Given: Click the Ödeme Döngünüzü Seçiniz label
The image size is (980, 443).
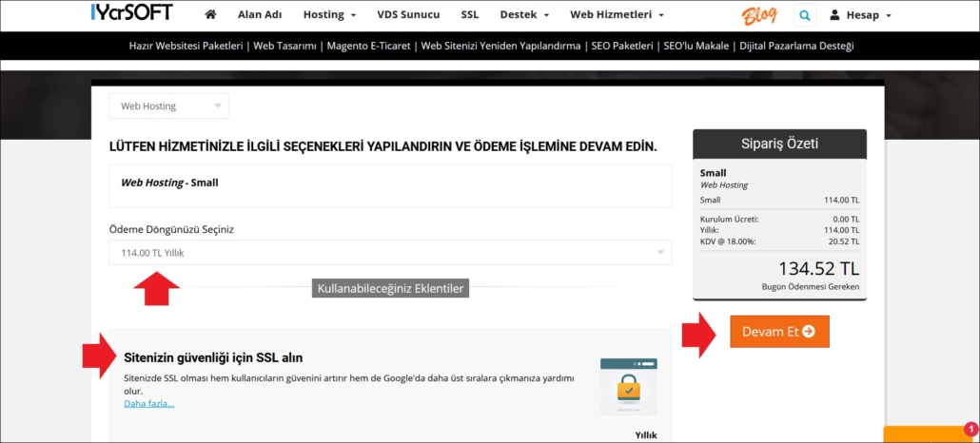Looking at the screenshot, I should (x=171, y=229).
